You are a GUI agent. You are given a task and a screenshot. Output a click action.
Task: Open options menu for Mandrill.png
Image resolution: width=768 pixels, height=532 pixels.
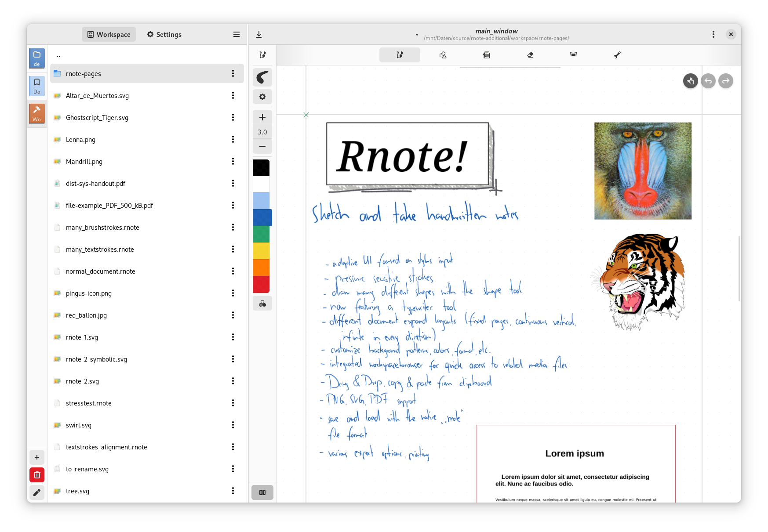click(233, 161)
